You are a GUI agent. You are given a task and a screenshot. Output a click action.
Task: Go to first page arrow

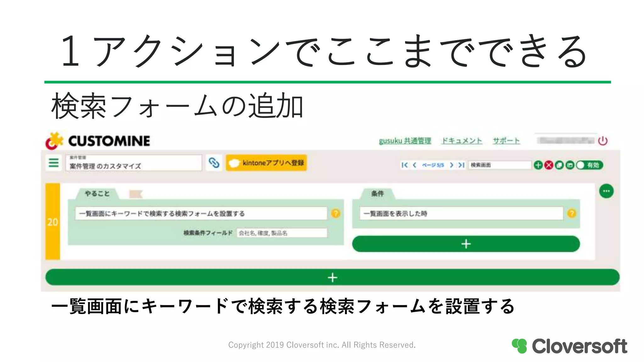pos(405,165)
